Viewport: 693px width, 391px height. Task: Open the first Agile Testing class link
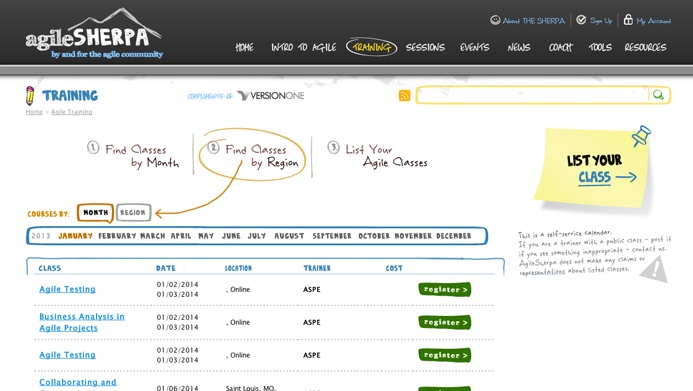[x=67, y=289]
